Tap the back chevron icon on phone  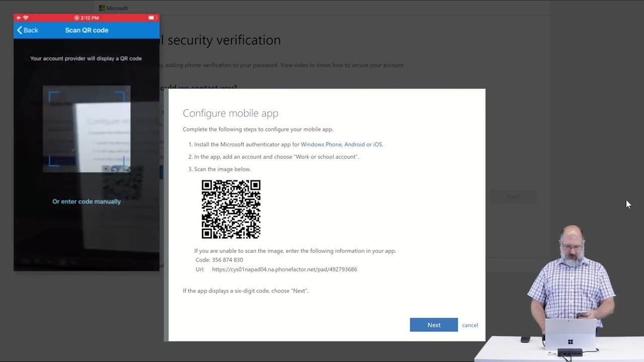tap(20, 30)
